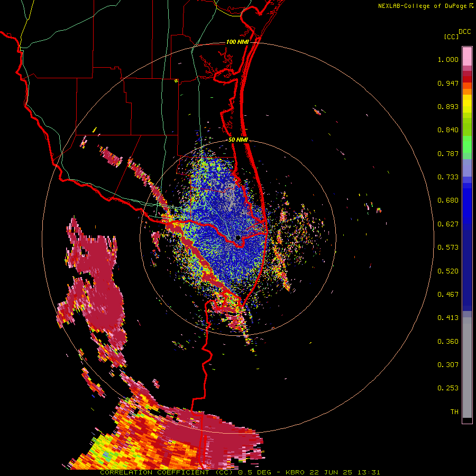476x476 pixels.
Task: Click the 0.360 color scale value
Action: (x=448, y=342)
